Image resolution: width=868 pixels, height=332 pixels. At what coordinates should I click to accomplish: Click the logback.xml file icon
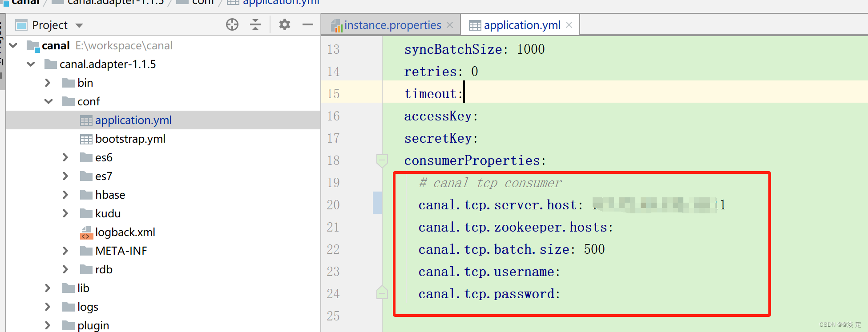[x=86, y=232]
